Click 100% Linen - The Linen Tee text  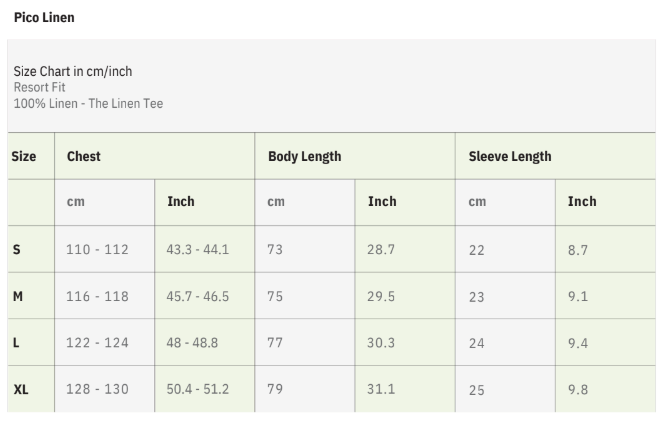[88, 103]
